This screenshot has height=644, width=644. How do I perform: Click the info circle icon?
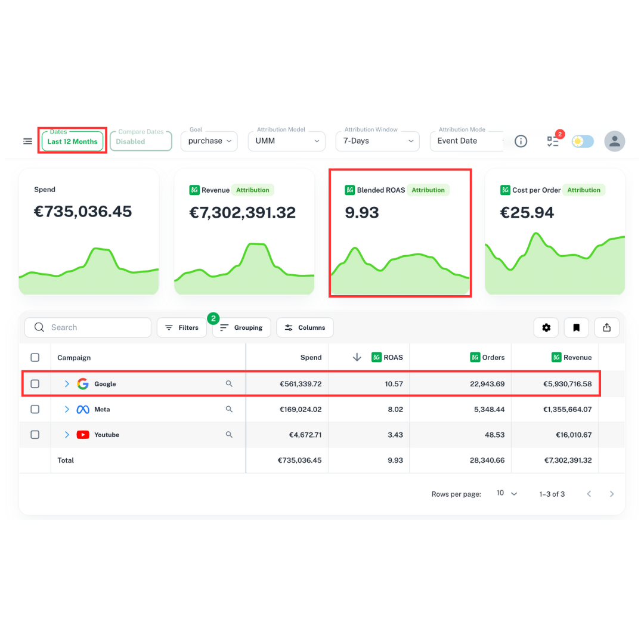(521, 141)
